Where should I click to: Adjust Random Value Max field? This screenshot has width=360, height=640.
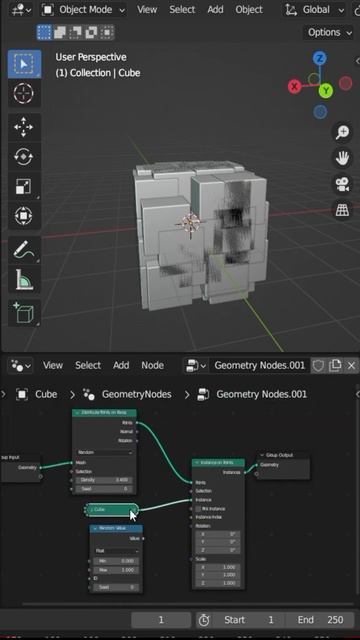(116, 570)
